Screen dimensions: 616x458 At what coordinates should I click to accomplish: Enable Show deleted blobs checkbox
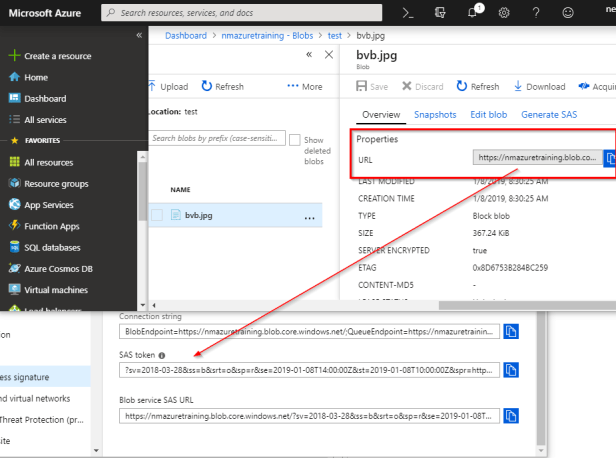[293, 140]
